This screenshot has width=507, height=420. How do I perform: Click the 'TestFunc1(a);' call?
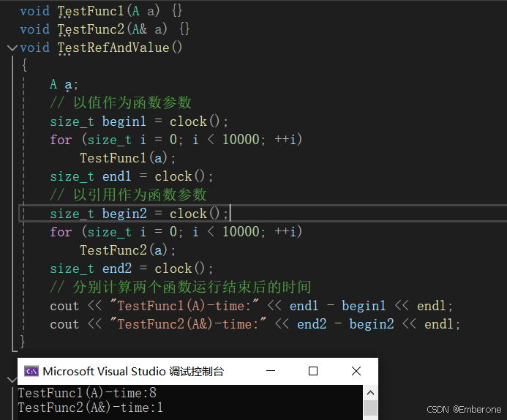click(128, 159)
